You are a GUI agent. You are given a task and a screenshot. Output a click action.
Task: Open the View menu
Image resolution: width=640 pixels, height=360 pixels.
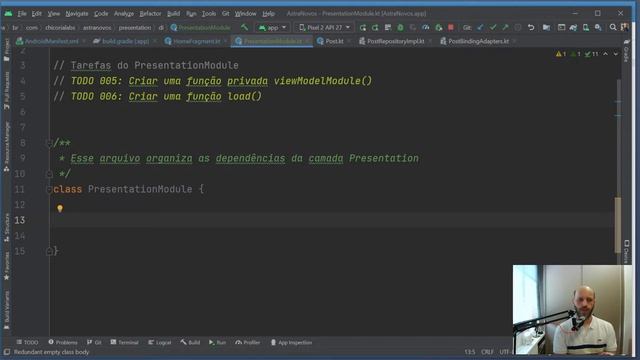(x=53, y=13)
